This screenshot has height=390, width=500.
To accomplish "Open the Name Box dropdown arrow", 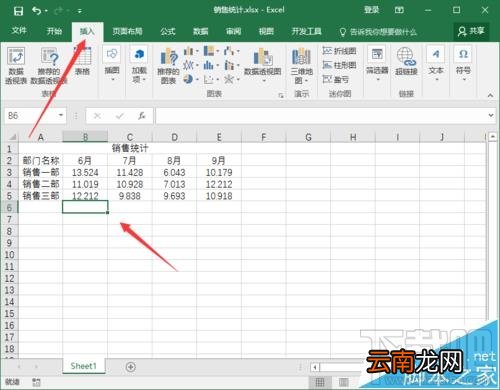I will click(61, 115).
